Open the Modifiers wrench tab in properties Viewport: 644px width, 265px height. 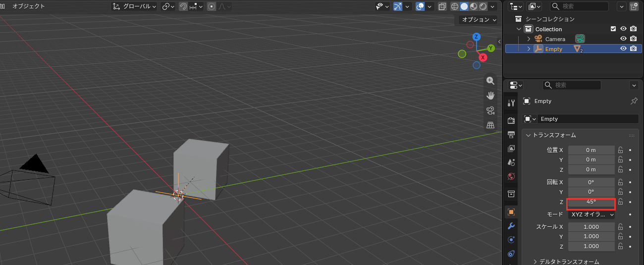click(x=511, y=226)
